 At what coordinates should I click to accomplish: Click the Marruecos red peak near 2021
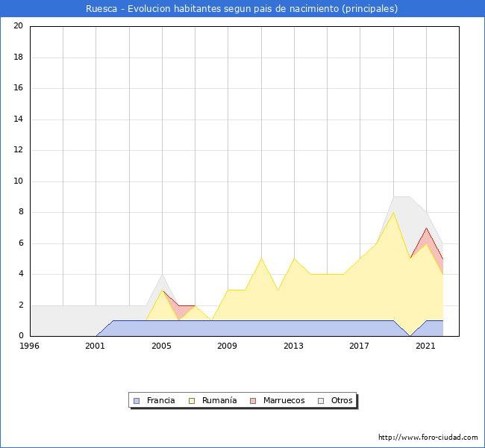tap(426, 228)
